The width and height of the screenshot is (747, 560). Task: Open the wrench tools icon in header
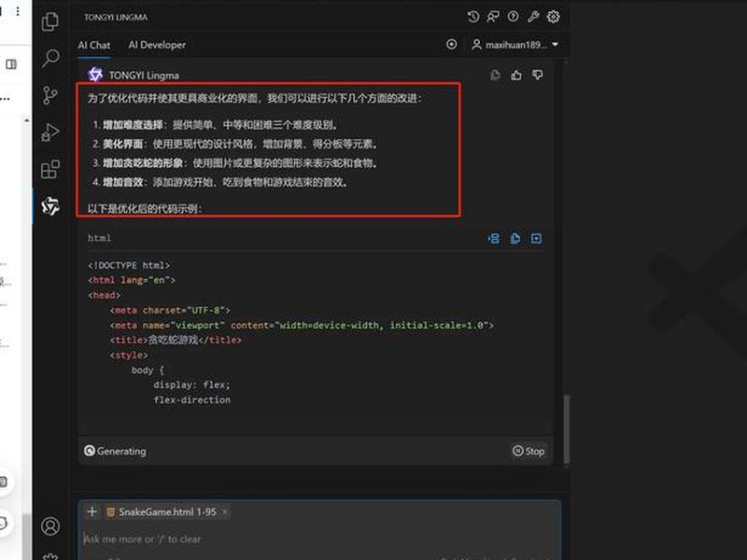(x=533, y=17)
